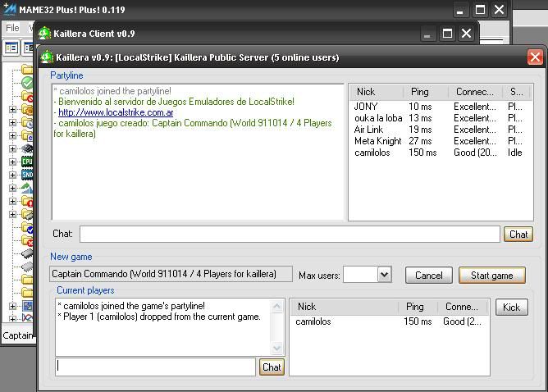Image resolution: width=548 pixels, height=392 pixels.
Task: Select camilolos in the partyline users list
Action: tap(372, 153)
